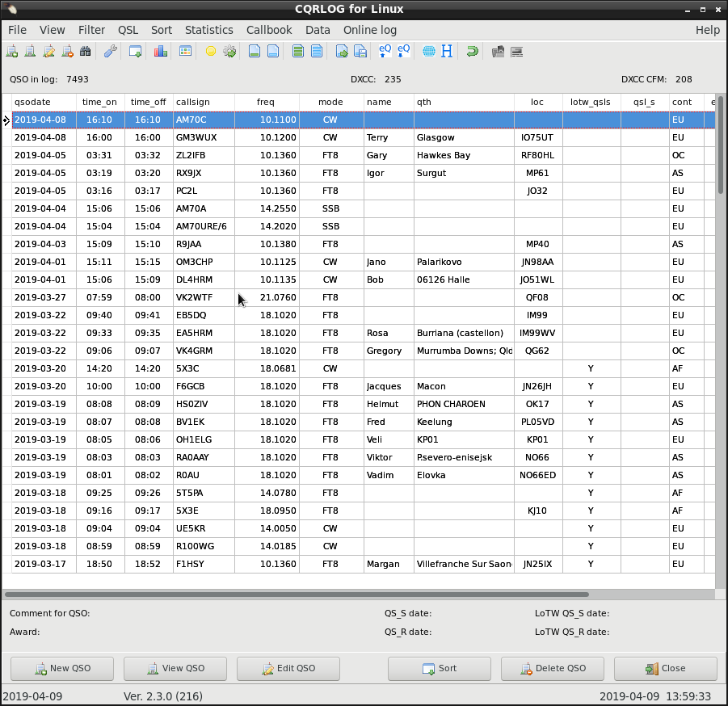Image resolution: width=728 pixels, height=706 pixels.
Task: Click the frequency cell '18.0681'
Action: (x=267, y=368)
